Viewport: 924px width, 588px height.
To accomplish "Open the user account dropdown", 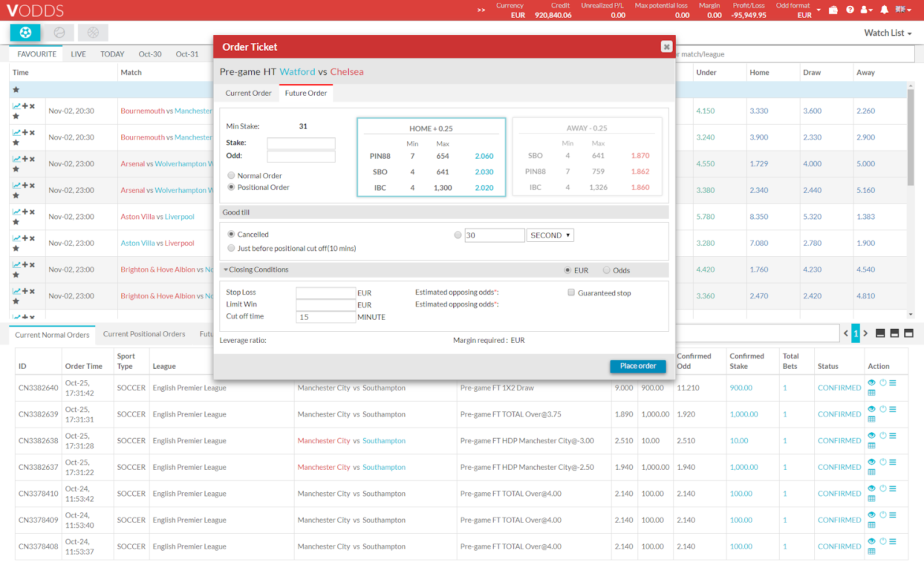I will [x=866, y=10].
